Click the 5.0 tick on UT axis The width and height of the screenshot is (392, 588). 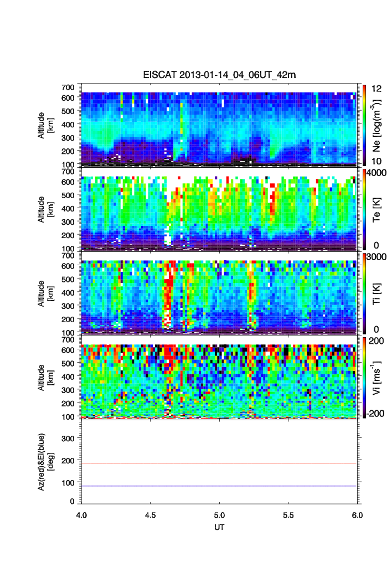click(219, 515)
